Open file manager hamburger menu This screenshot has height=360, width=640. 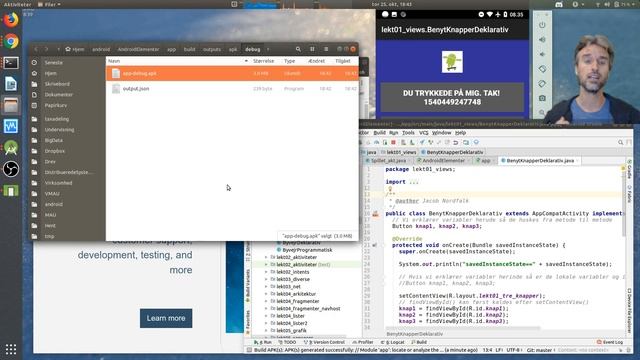pyautogui.click(x=326, y=49)
